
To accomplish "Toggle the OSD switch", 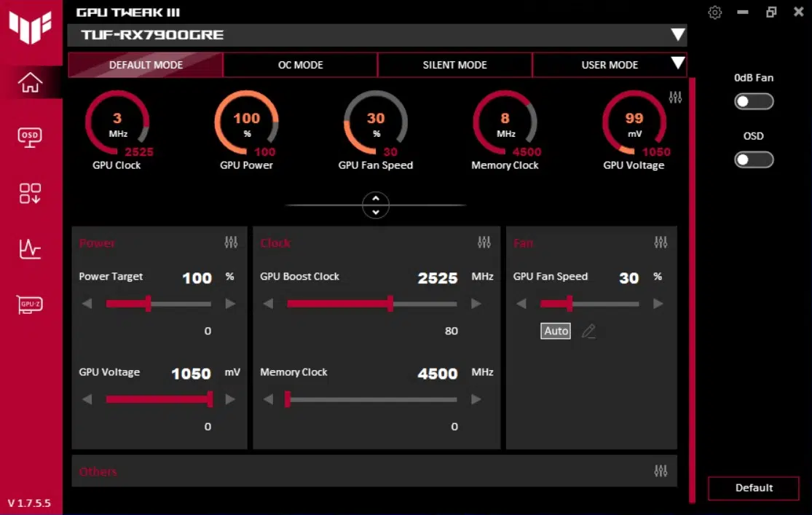I will pos(754,160).
